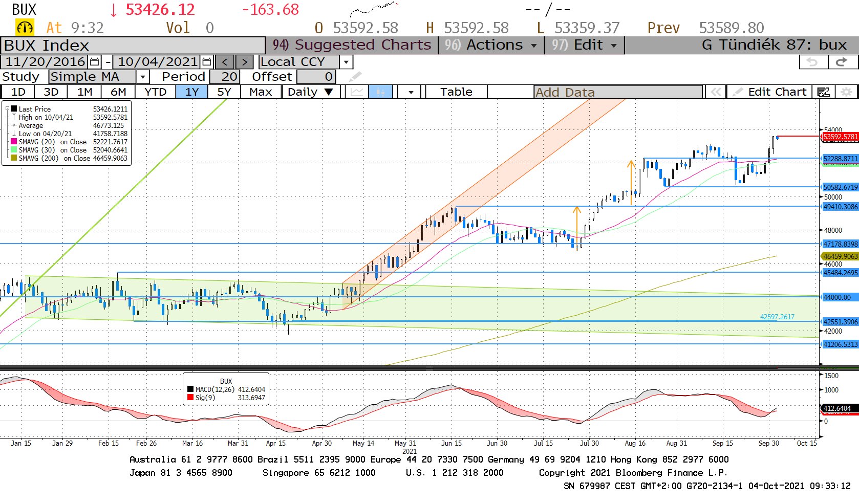
Task: Click the black Last Price color swatch
Action: 14,108
